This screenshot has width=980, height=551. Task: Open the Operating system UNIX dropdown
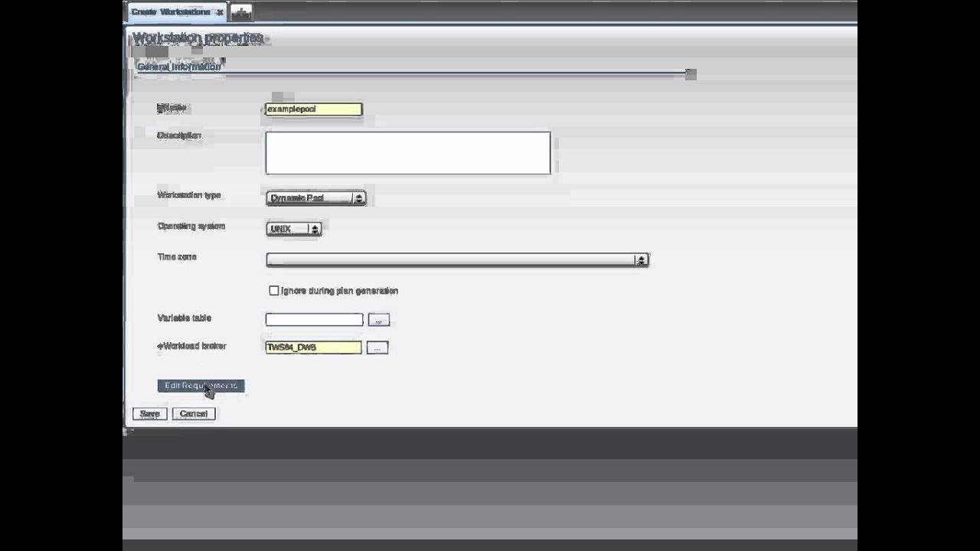(294, 229)
